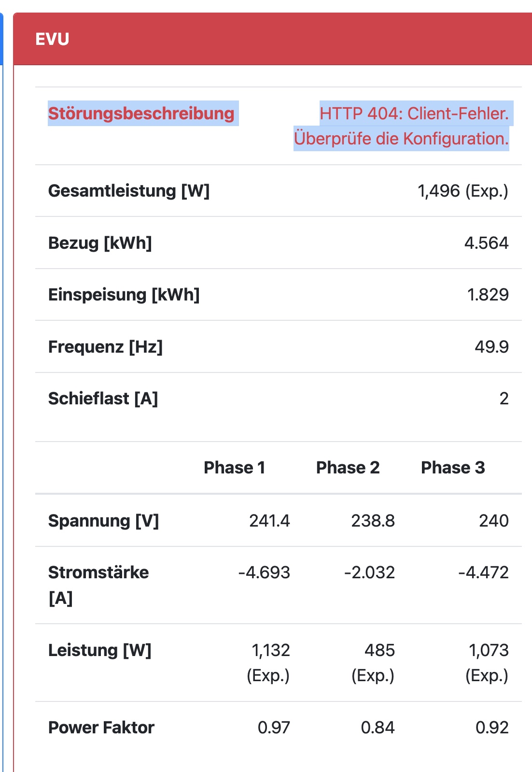Image resolution: width=532 pixels, height=772 pixels.
Task: Click the red EVU card header
Action: click(273, 39)
